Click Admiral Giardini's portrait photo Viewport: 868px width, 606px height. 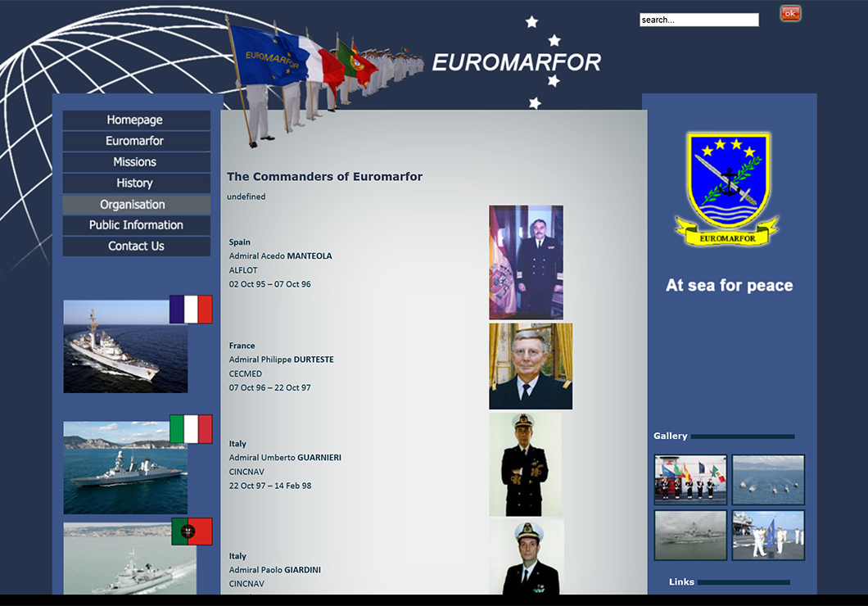pyautogui.click(x=527, y=557)
